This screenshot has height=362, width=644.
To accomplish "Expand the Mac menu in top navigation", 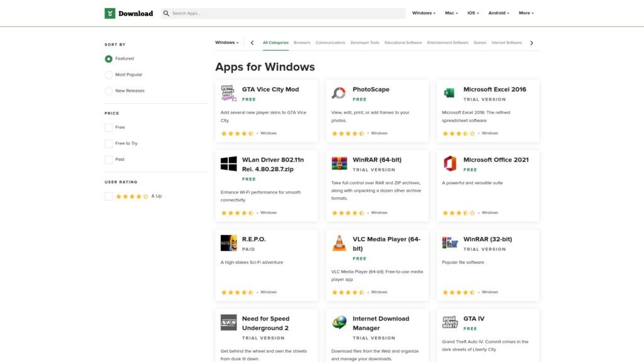I will point(451,13).
